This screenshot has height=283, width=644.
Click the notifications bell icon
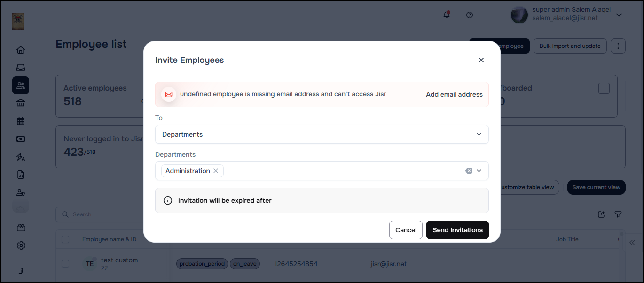coord(447,15)
